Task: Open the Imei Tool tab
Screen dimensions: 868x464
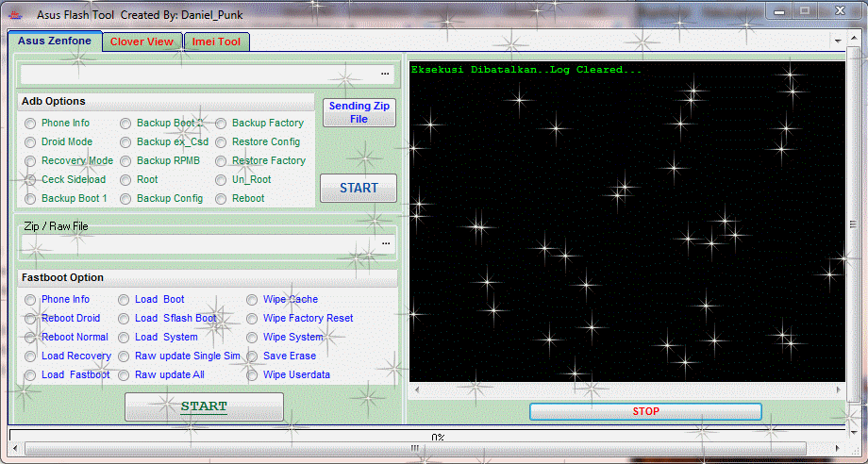Action: [x=216, y=42]
